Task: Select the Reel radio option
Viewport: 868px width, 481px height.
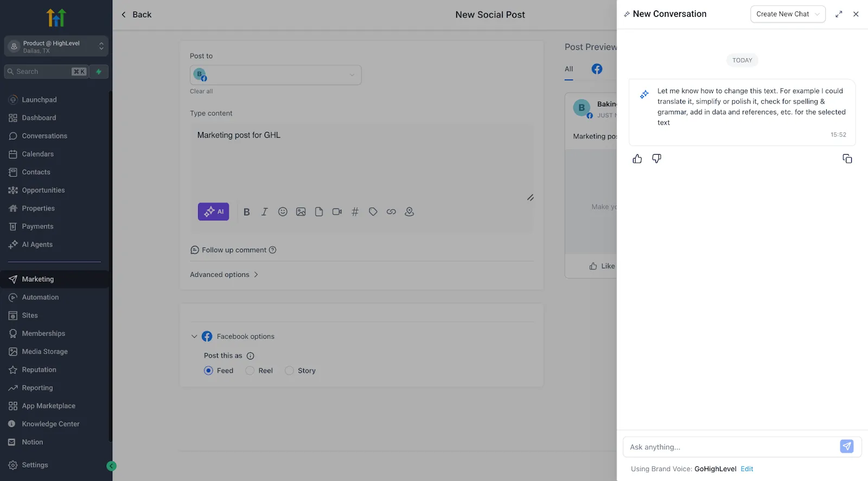Action: click(250, 371)
